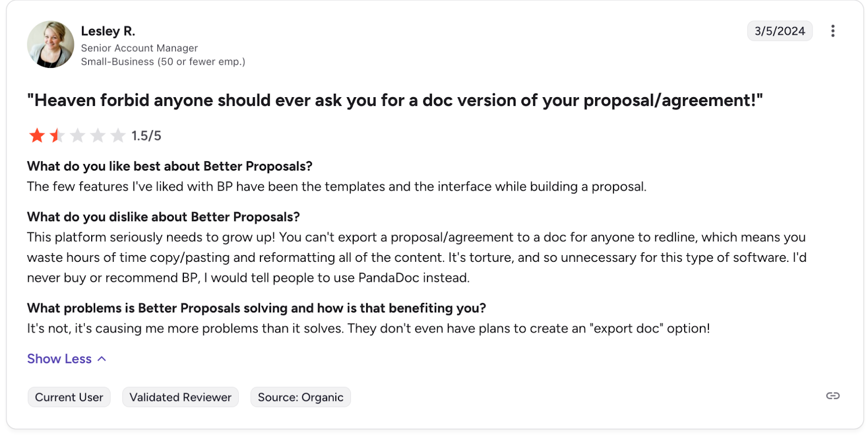This screenshot has width=868, height=435.
Task: Click the half-filled second star
Action: [56, 135]
